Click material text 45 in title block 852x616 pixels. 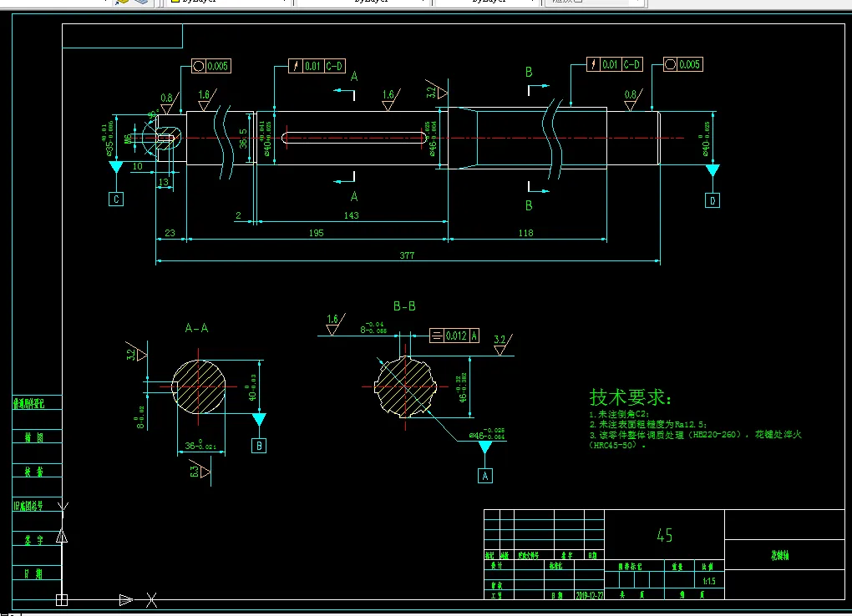click(665, 536)
